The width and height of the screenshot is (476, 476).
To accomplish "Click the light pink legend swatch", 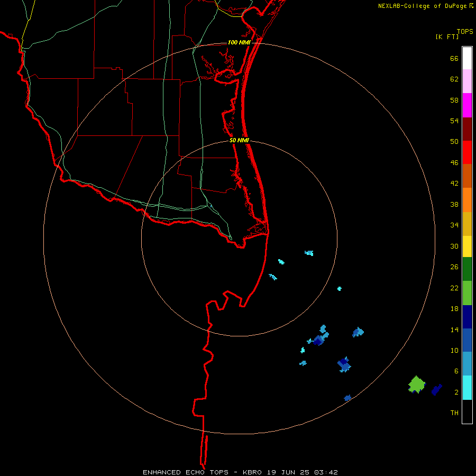I will [x=467, y=81].
